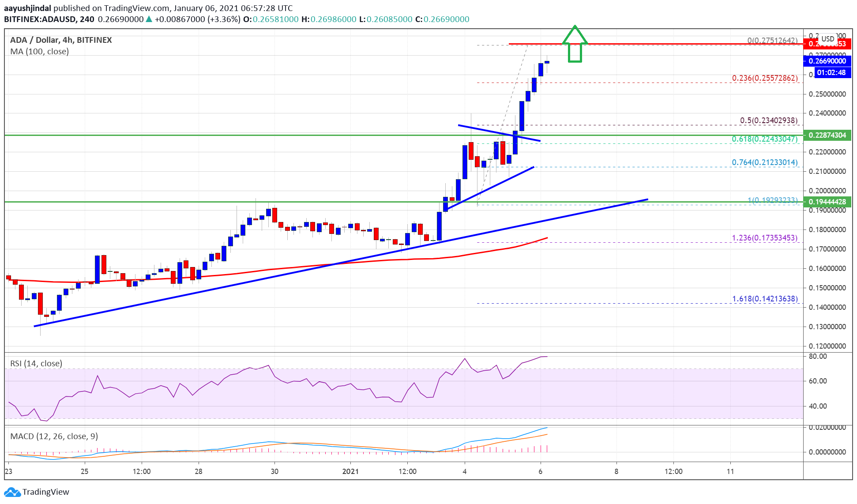Screen dimensions: 857x504
Task: Click the 0.764 Fibonacci level label
Action: (x=764, y=162)
